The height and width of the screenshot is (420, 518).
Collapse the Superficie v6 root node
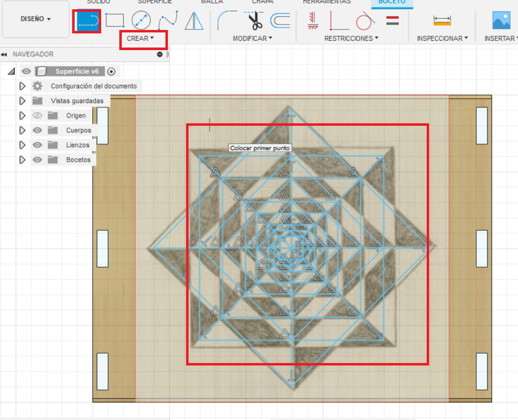point(12,71)
